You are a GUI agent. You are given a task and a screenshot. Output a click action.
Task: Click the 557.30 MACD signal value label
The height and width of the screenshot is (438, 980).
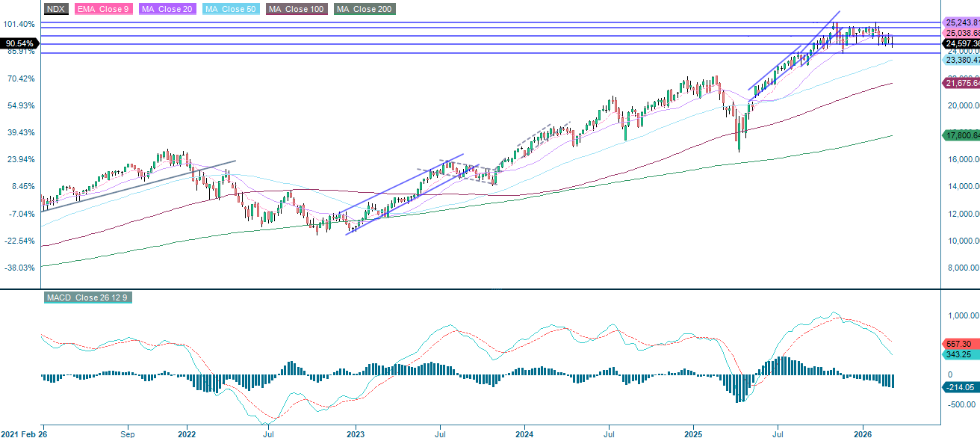961,343
